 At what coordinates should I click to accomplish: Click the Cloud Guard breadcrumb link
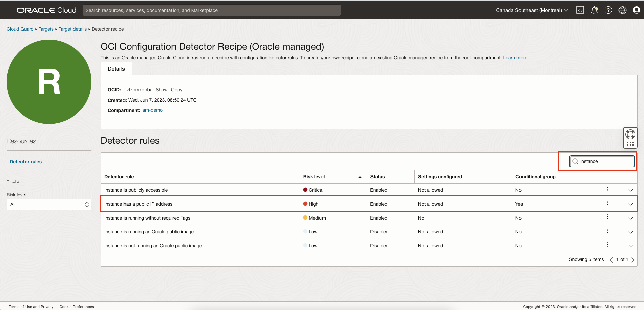20,29
